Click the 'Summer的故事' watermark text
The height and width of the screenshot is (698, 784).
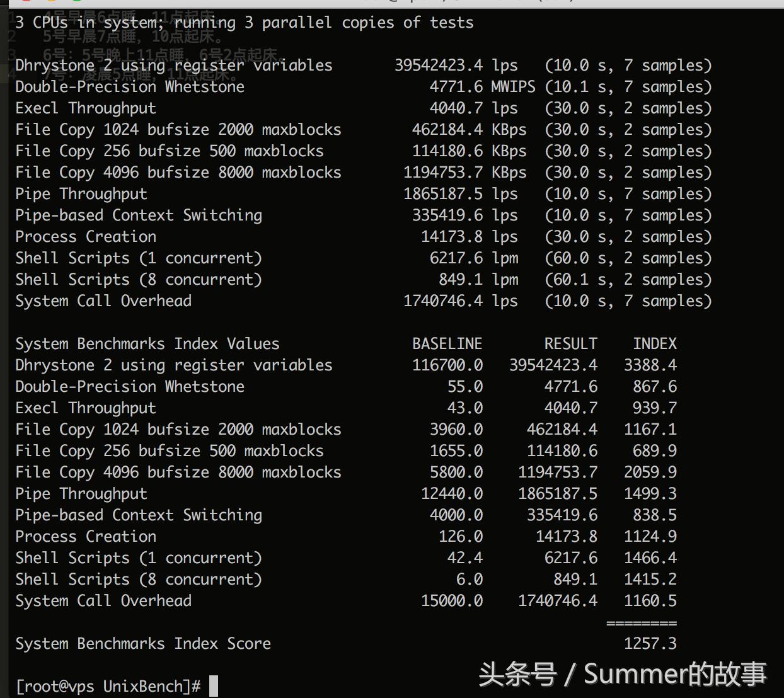[675, 673]
